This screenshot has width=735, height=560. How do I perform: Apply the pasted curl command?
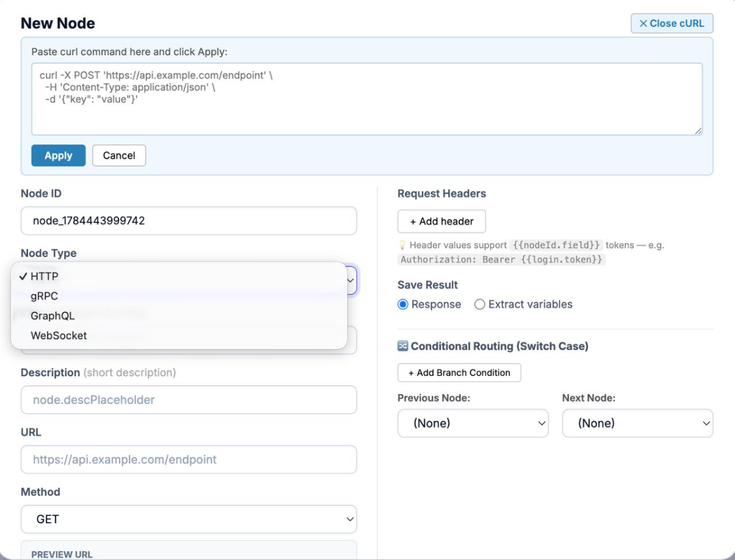pos(58,156)
